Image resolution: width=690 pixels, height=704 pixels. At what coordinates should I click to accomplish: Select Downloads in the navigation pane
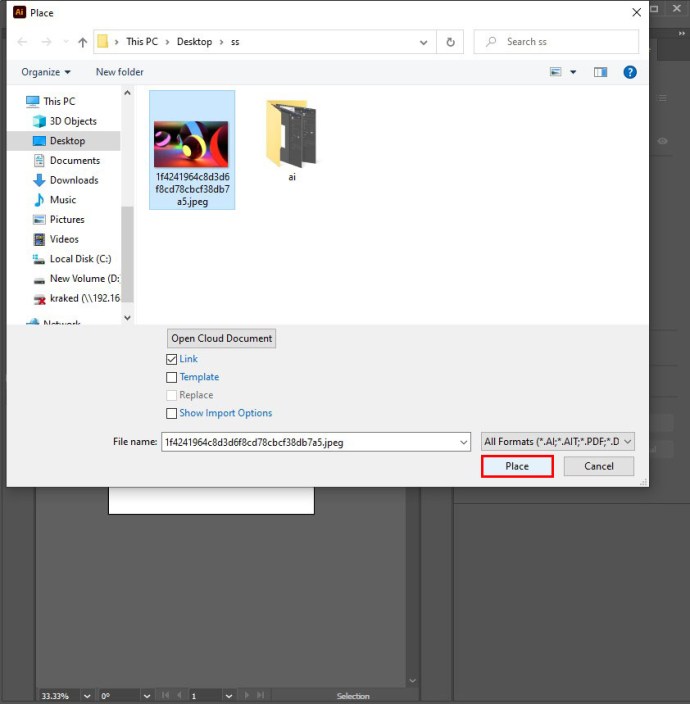click(x=73, y=180)
